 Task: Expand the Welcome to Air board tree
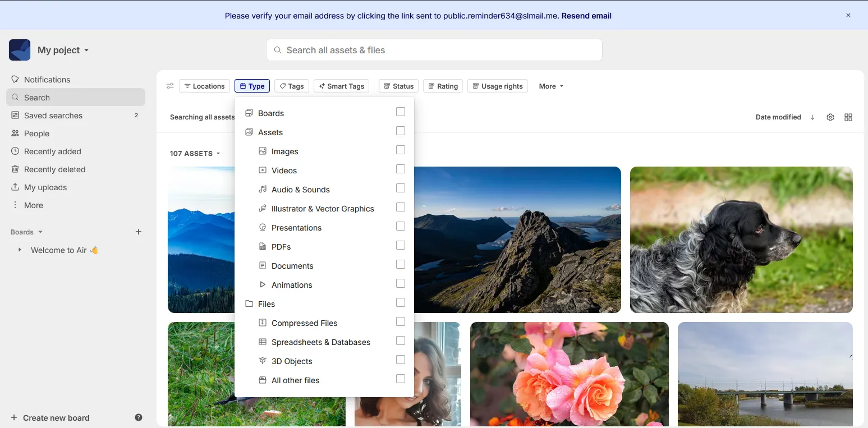[x=20, y=250]
